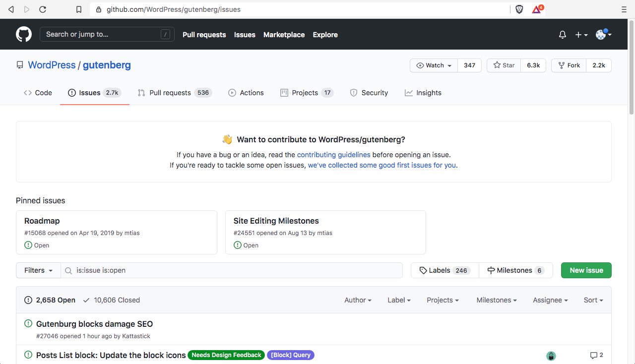Click the plus icon to create new

578,34
